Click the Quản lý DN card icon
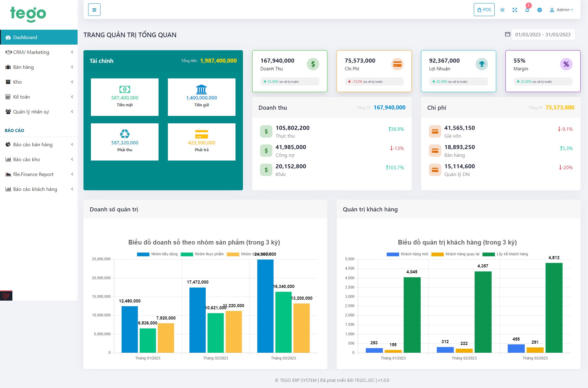This screenshot has height=388, width=588. (435, 170)
